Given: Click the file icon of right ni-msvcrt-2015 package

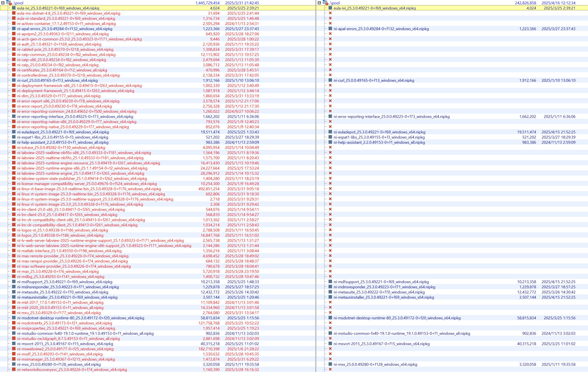Looking at the screenshot, I should 330,344.
